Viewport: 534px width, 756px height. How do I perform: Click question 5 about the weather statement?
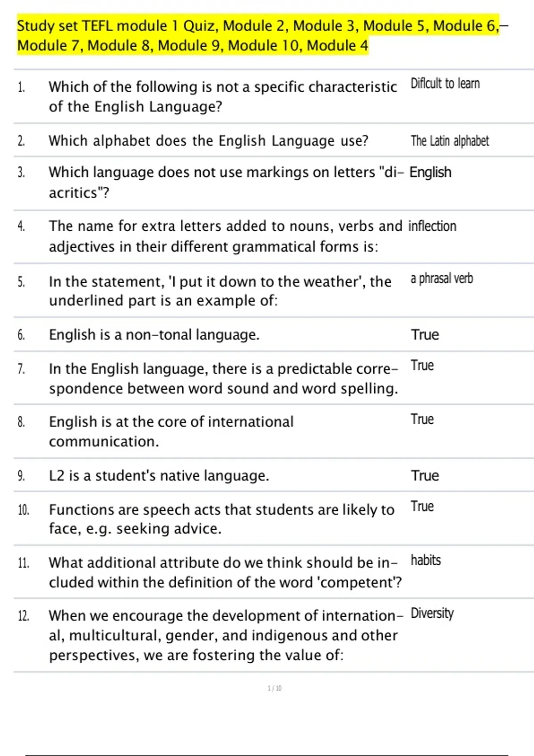(x=220, y=291)
